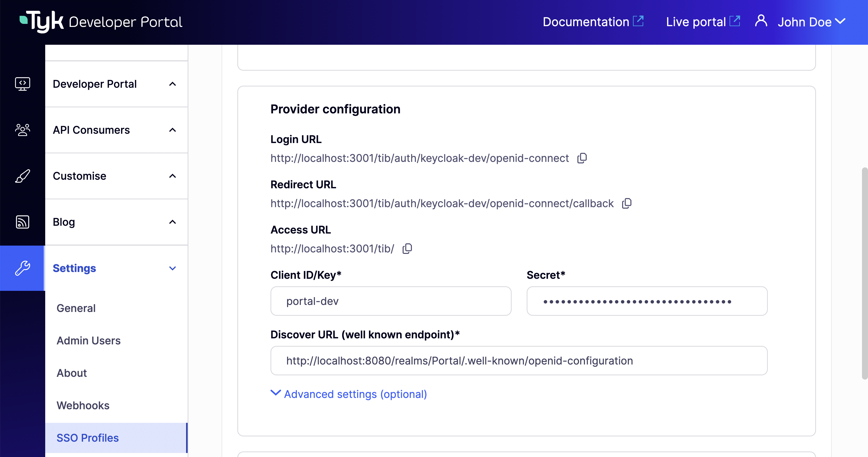The image size is (868, 457).
Task: Open the Admin Users settings page
Action: [x=88, y=341]
